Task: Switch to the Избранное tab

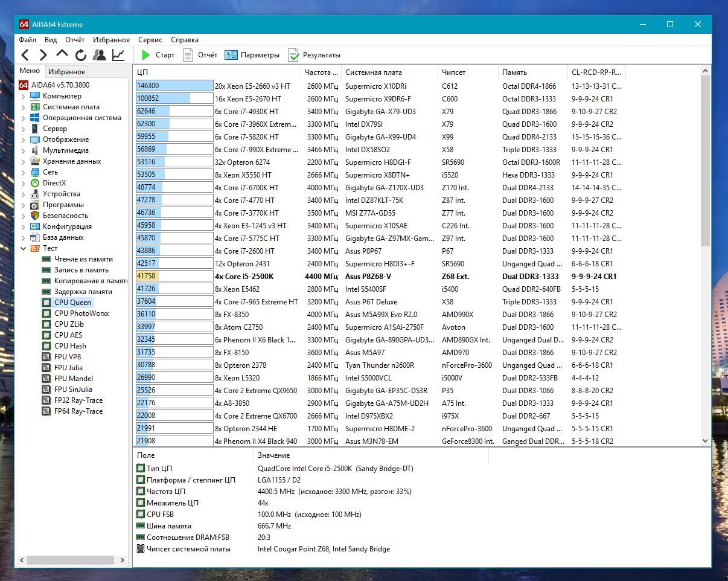Action: [x=67, y=71]
